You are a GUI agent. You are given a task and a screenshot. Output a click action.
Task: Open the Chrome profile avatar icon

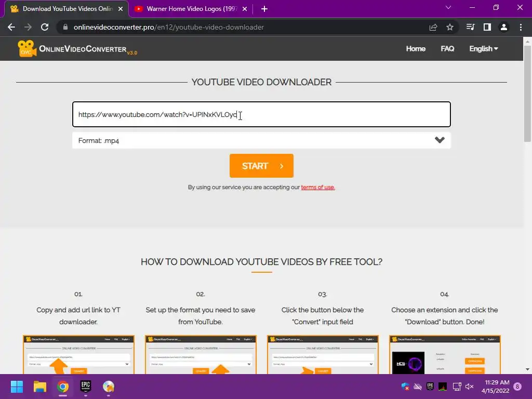coord(504,27)
